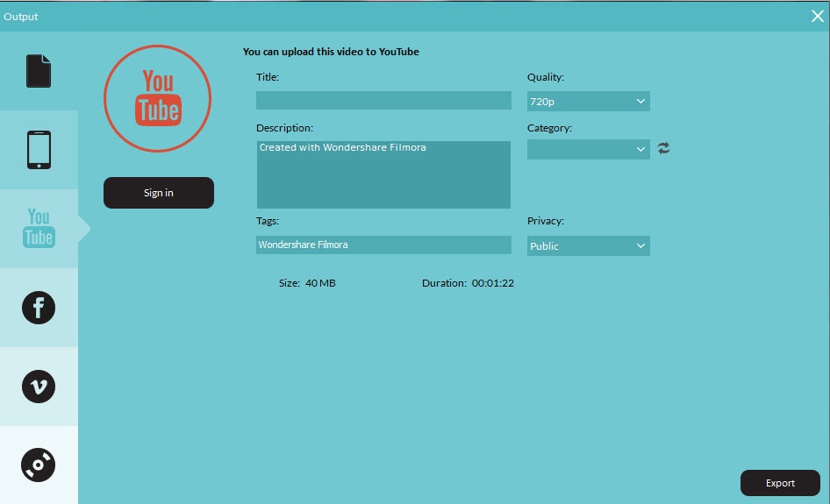Click the Duration 00:01:22 value
This screenshot has width=830, height=504.
[x=493, y=283]
